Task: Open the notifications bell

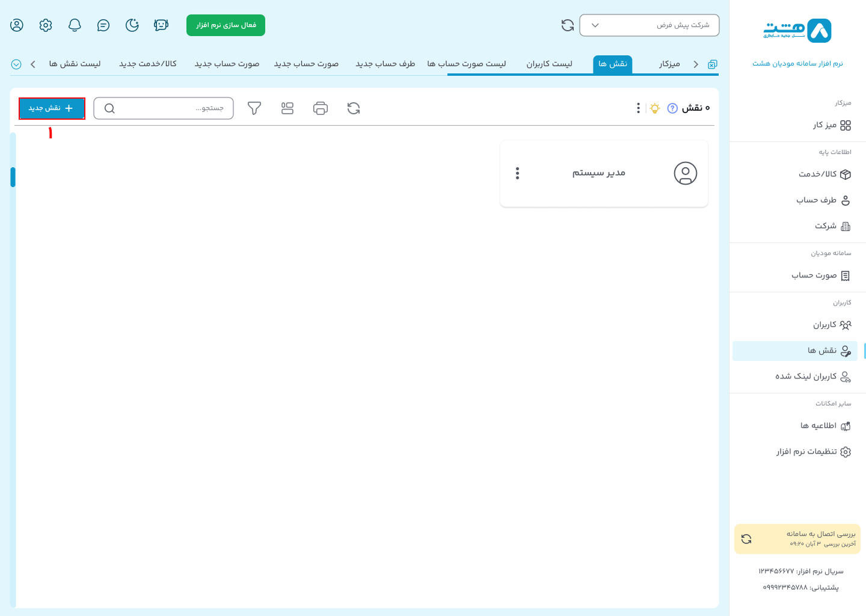Action: 75,25
